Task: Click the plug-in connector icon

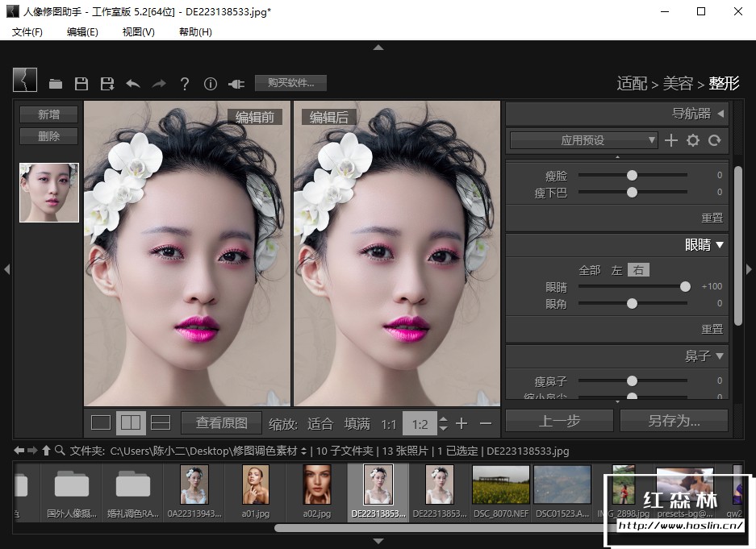Action: pos(236,83)
